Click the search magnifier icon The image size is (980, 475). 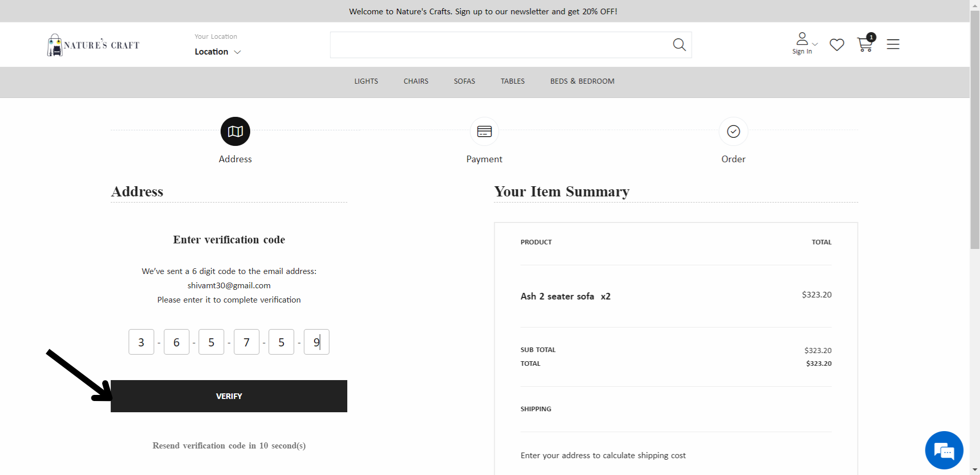point(679,45)
